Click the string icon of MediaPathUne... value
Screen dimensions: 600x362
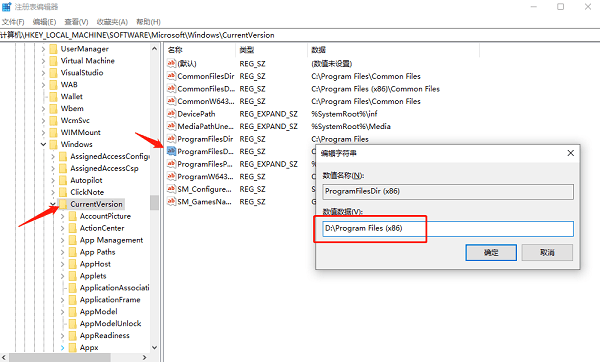171,126
